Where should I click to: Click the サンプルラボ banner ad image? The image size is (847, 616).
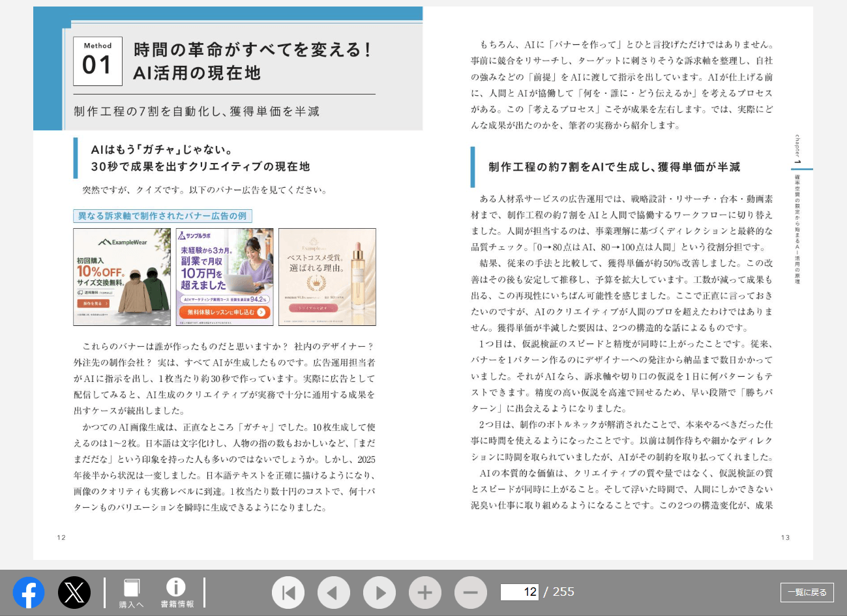(x=225, y=277)
